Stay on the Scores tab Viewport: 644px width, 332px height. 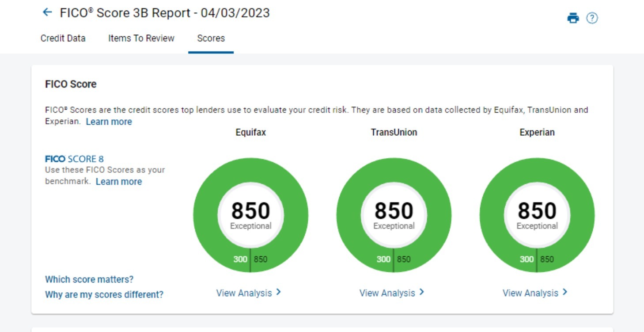point(211,38)
